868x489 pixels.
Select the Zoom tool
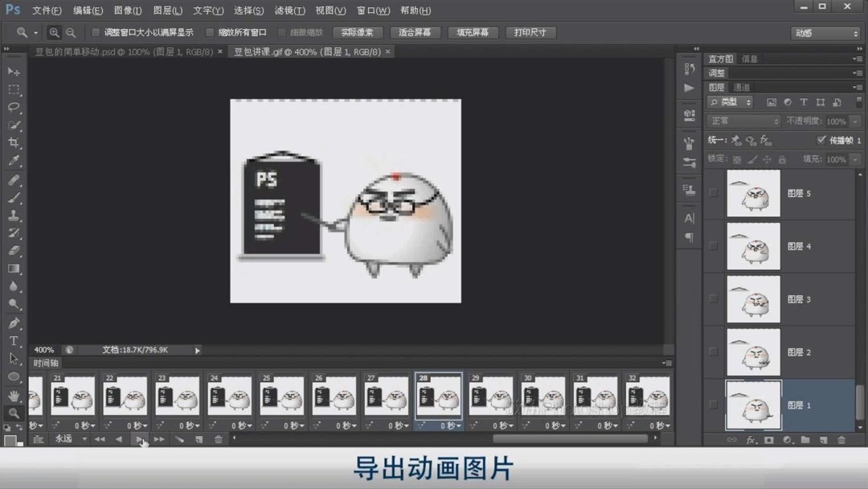point(14,412)
